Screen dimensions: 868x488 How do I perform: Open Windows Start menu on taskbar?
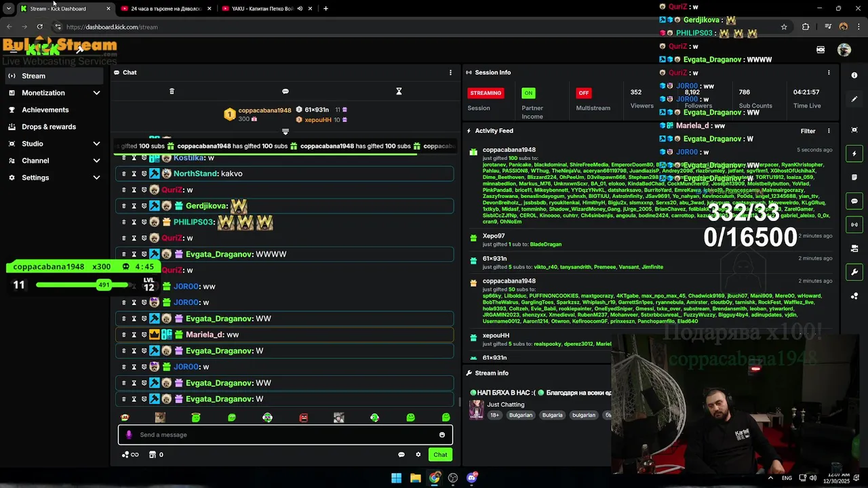tap(397, 478)
